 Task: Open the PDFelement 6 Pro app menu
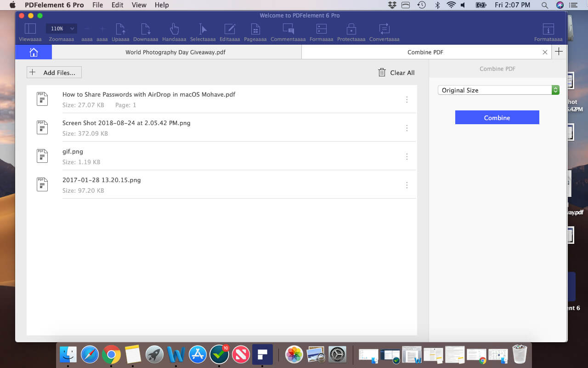point(54,5)
